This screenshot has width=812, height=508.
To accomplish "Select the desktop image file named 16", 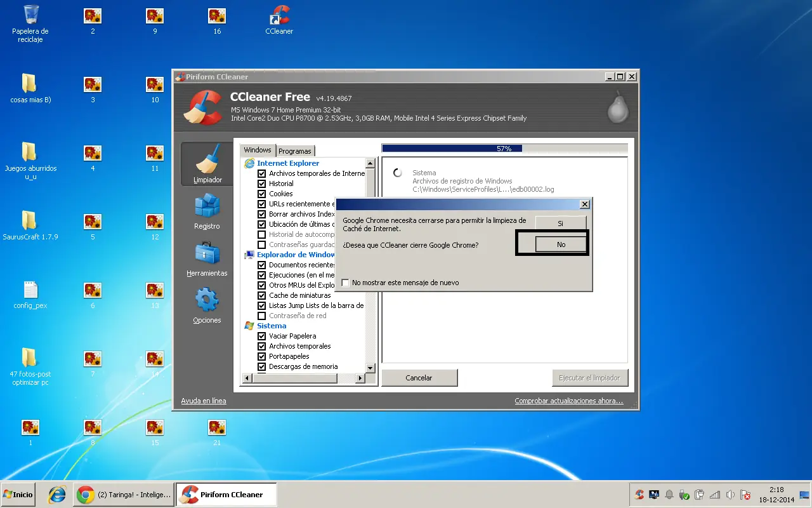I will pos(217,15).
